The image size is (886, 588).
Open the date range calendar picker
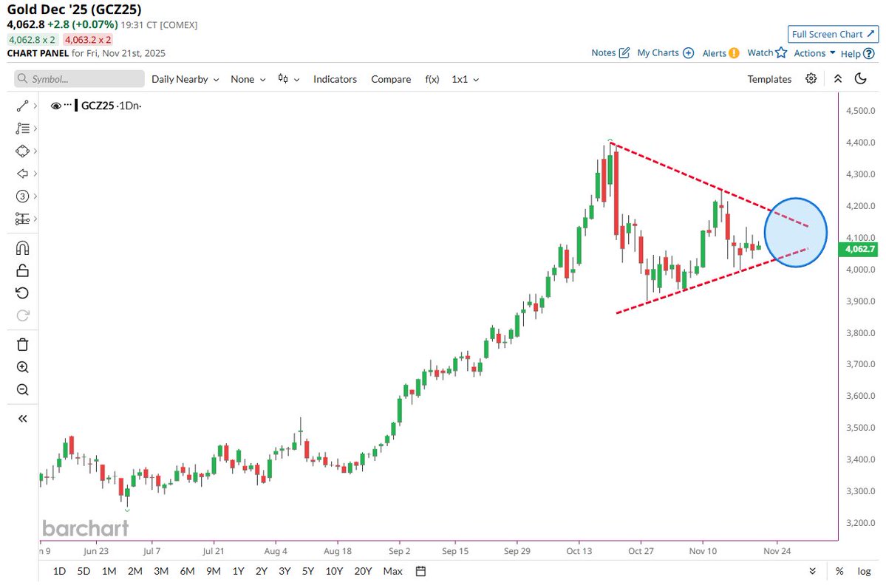coord(420,571)
